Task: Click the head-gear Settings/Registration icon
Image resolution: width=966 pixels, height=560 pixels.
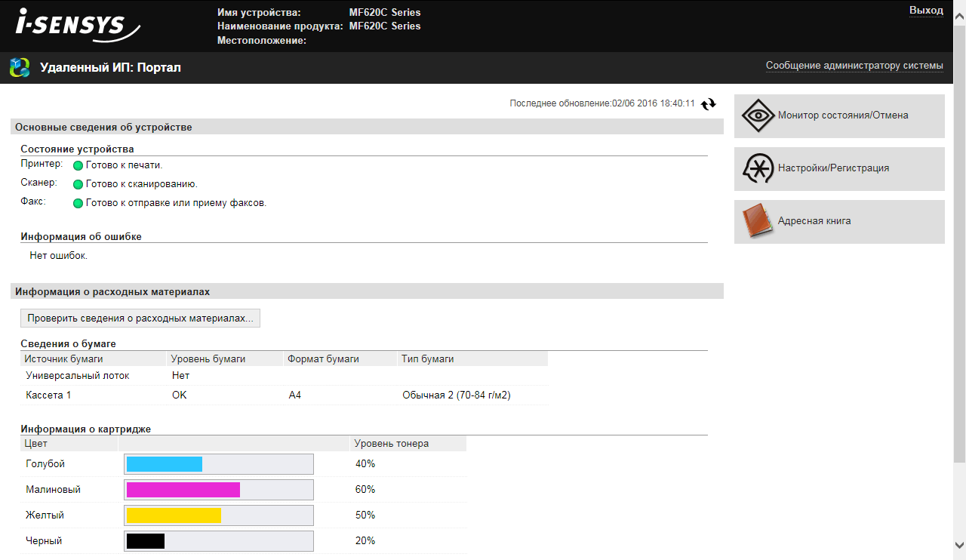Action: point(758,168)
